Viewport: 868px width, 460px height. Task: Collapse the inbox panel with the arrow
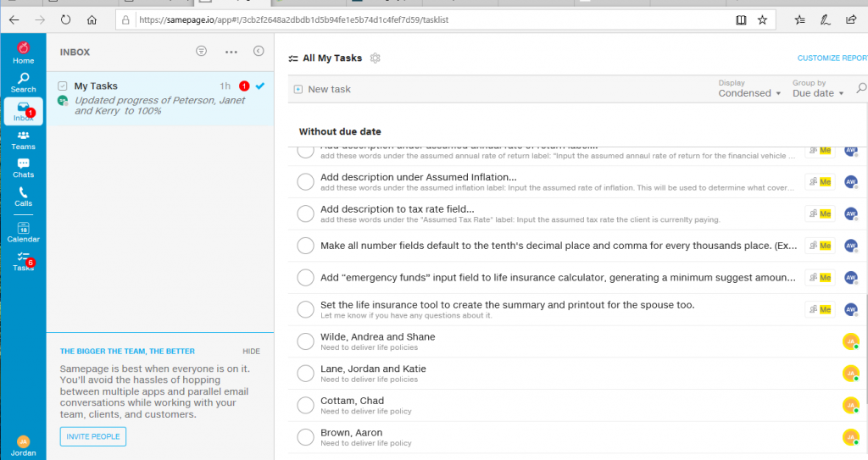(x=259, y=52)
